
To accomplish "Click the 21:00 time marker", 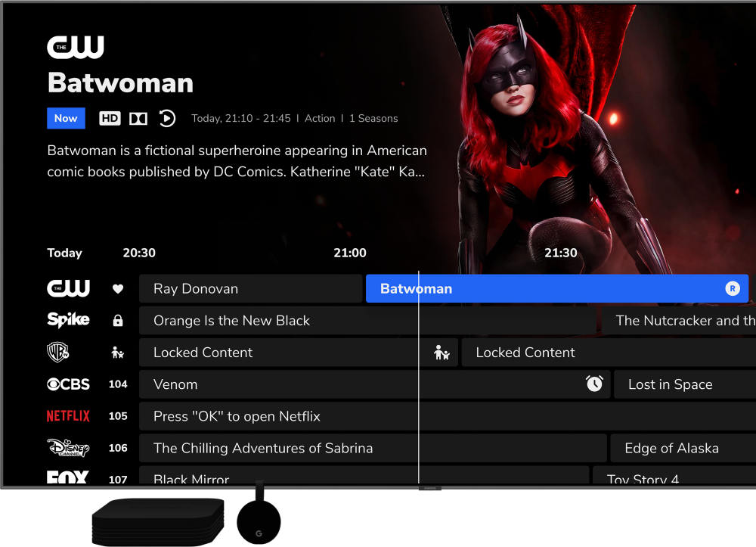I will (x=350, y=253).
